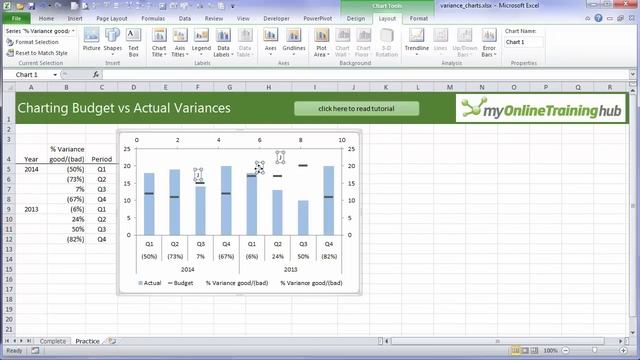Click the Budget legend entry in chart
This screenshot has height=360, width=640.
(180, 283)
